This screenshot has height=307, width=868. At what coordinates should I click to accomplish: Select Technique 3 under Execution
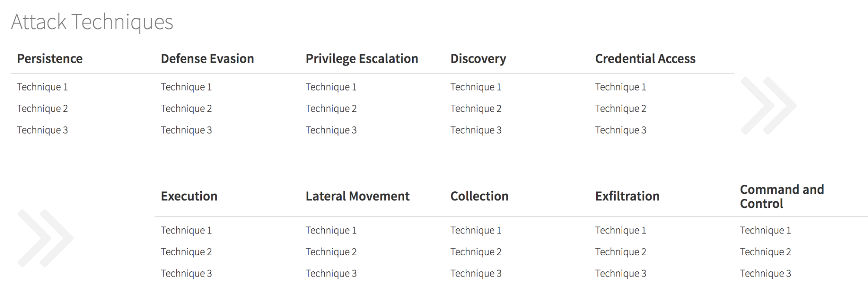coord(186,274)
